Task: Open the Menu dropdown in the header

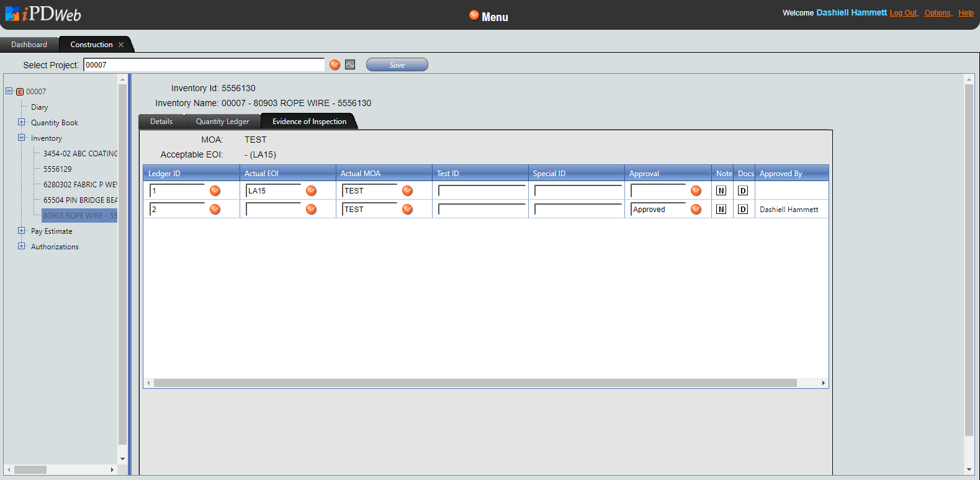Action: tap(488, 17)
